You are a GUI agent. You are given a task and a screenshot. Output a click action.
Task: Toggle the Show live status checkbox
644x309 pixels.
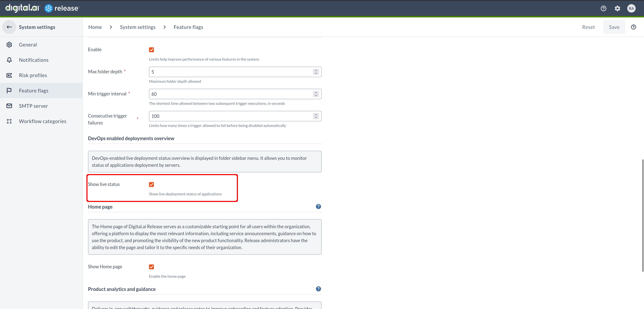151,184
